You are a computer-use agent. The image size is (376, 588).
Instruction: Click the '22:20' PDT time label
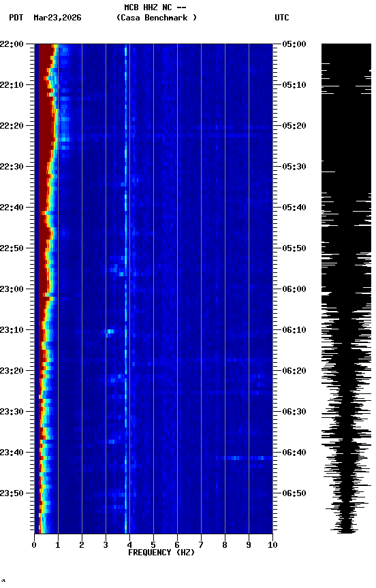pyautogui.click(x=12, y=126)
